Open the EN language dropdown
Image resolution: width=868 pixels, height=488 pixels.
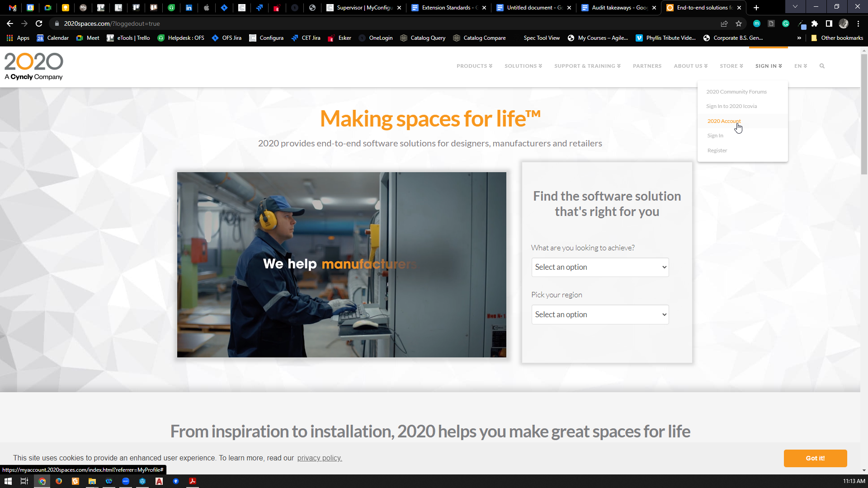(x=800, y=66)
